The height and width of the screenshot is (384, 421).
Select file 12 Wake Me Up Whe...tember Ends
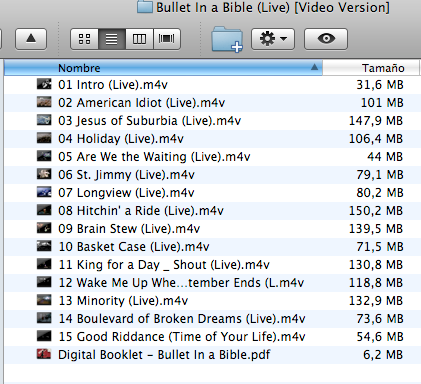point(181,283)
